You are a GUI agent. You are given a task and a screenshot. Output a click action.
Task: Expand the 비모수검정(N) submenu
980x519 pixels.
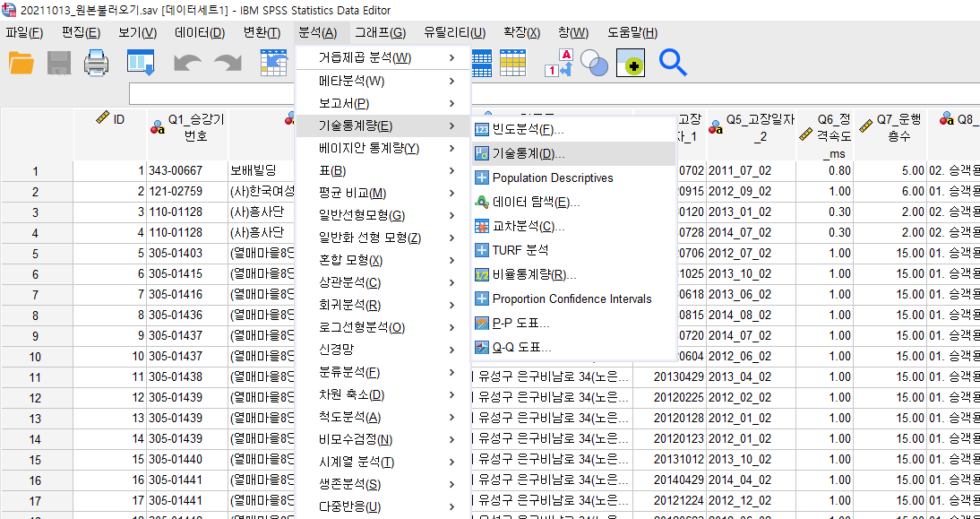(x=383, y=439)
